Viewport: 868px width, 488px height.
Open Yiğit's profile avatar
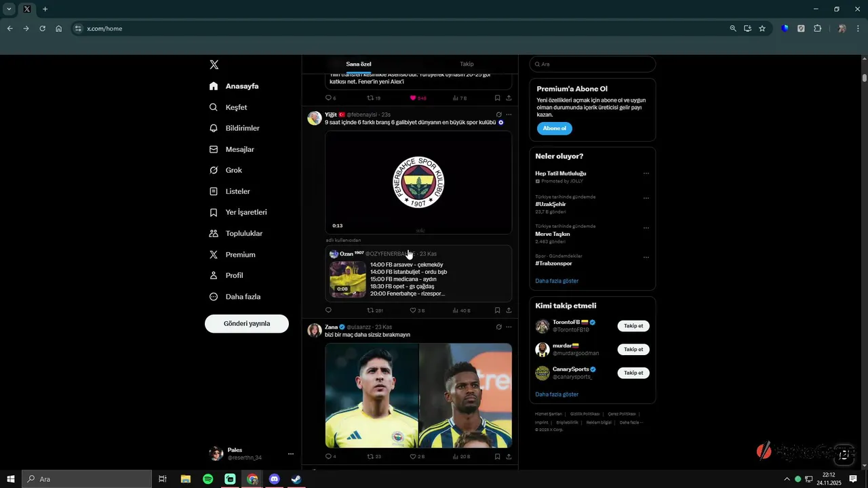[315, 118]
